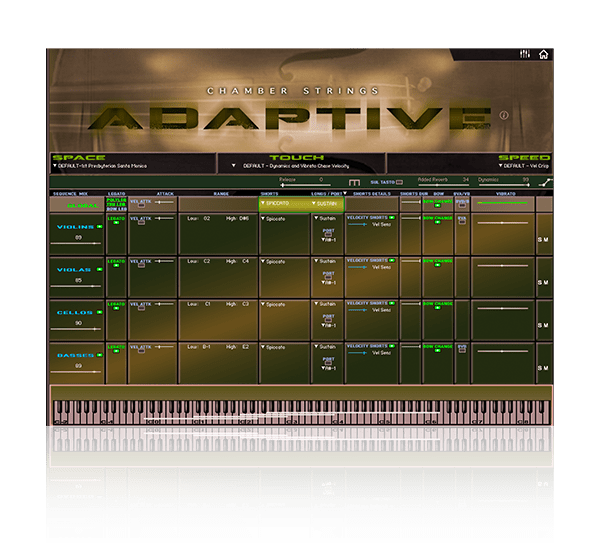
Task: Mute the Cellos section with M
Action: 546,326
